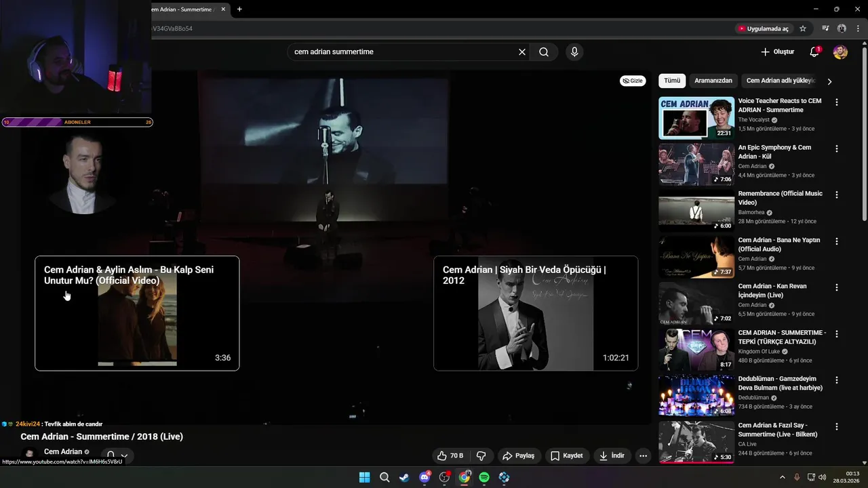Open more actions ellipsis under the video
The image size is (868, 488).
click(x=644, y=456)
